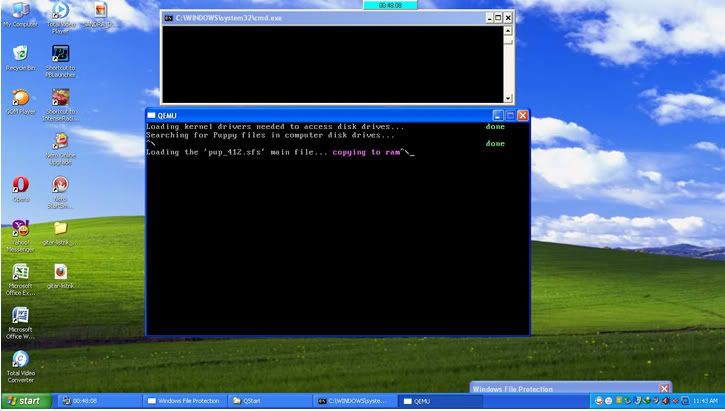The image size is (725, 411).
Task: Click the first system tray icon
Action: tap(599, 401)
